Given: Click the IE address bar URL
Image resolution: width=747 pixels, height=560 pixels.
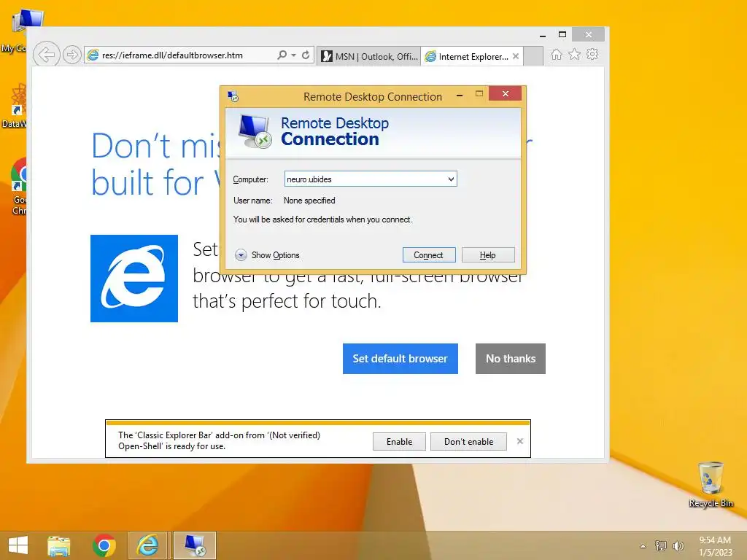Looking at the screenshot, I should [x=172, y=55].
